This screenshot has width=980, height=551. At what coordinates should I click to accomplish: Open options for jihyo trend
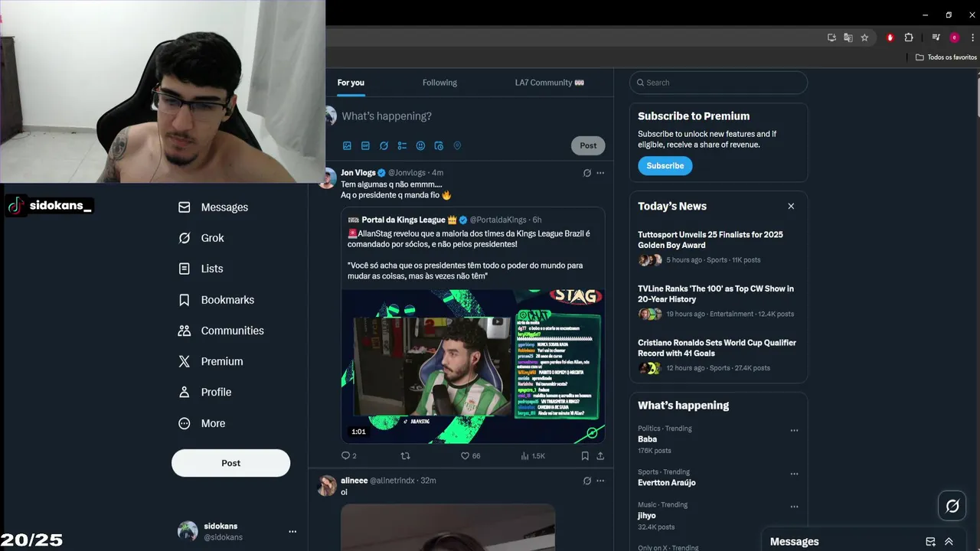pyautogui.click(x=794, y=507)
